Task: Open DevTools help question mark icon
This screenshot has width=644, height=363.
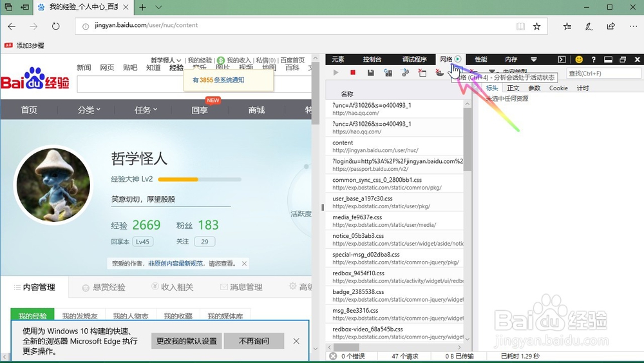Action: click(x=594, y=59)
